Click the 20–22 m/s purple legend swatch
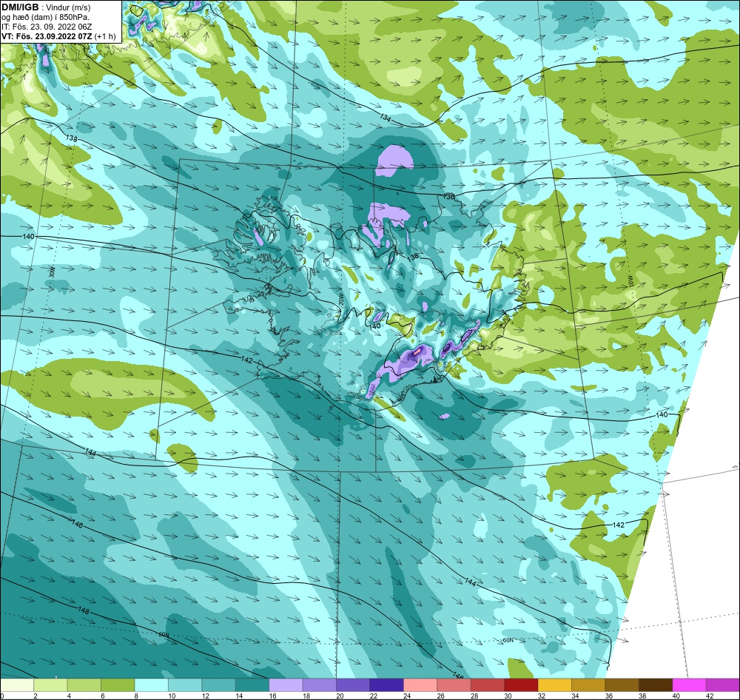Image resolution: width=740 pixels, height=700 pixels. (353, 685)
